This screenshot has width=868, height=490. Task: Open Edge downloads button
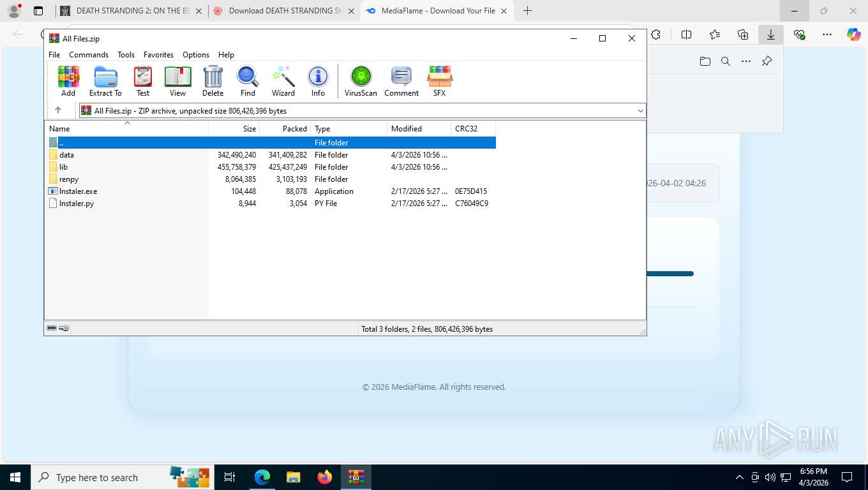[771, 35]
